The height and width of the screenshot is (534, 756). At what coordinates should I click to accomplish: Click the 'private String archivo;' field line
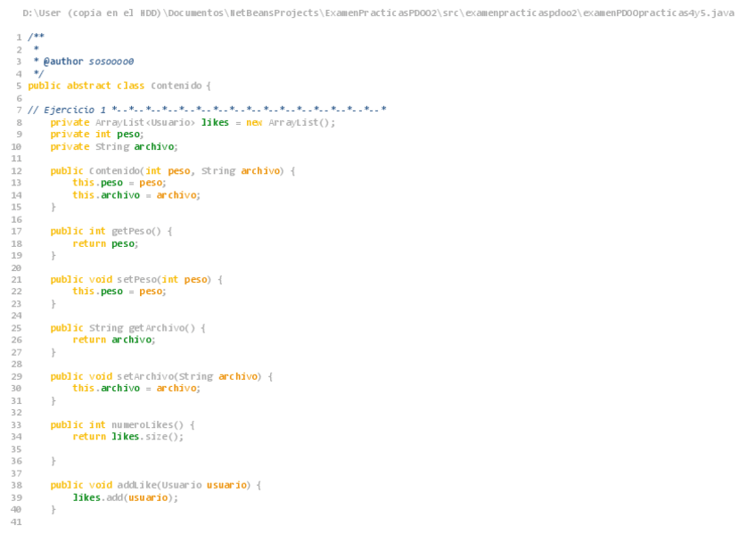point(114,146)
